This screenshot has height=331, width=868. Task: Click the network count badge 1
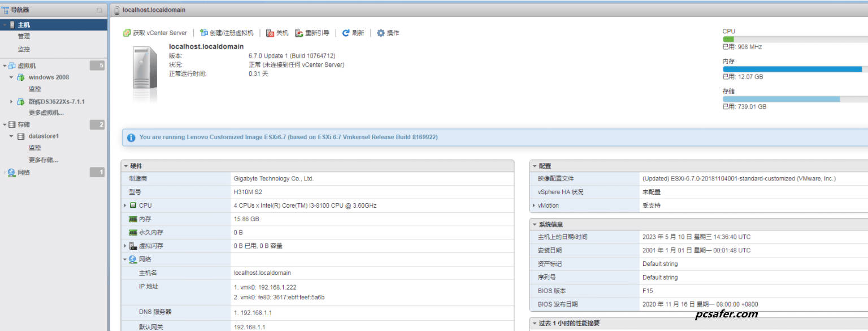pos(97,172)
